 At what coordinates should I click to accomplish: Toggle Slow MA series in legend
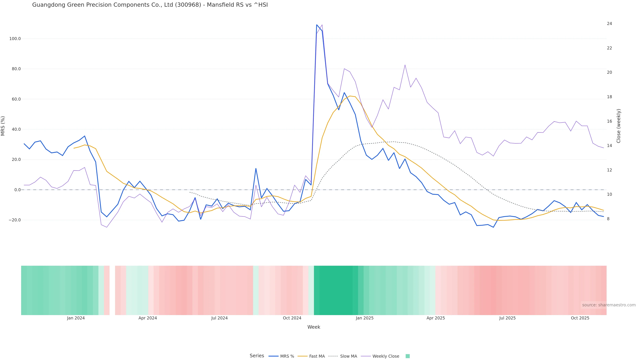click(x=348, y=356)
